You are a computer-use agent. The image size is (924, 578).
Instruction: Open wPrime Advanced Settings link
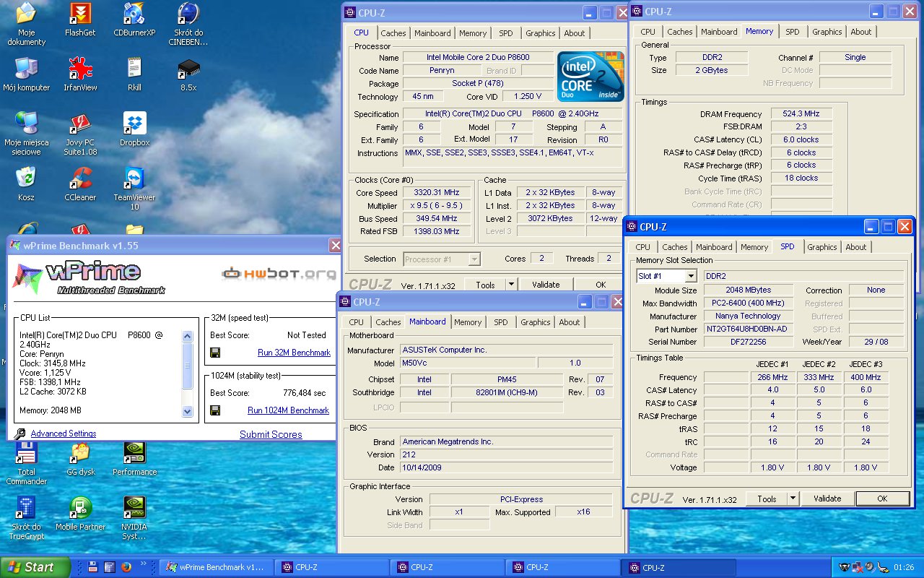click(64, 433)
